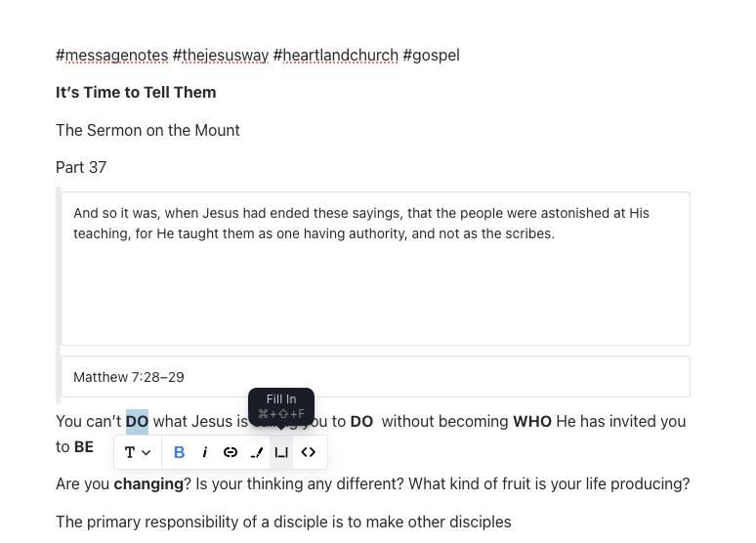Click the #messagenotes hashtag
756x543 pixels.
(112, 55)
